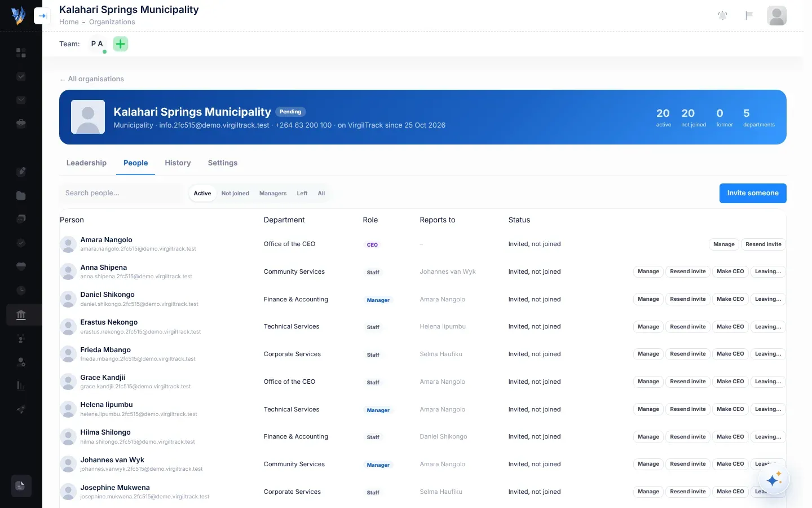This screenshot has height=508, width=812.
Task: Click the Invite someone button
Action: point(753,193)
